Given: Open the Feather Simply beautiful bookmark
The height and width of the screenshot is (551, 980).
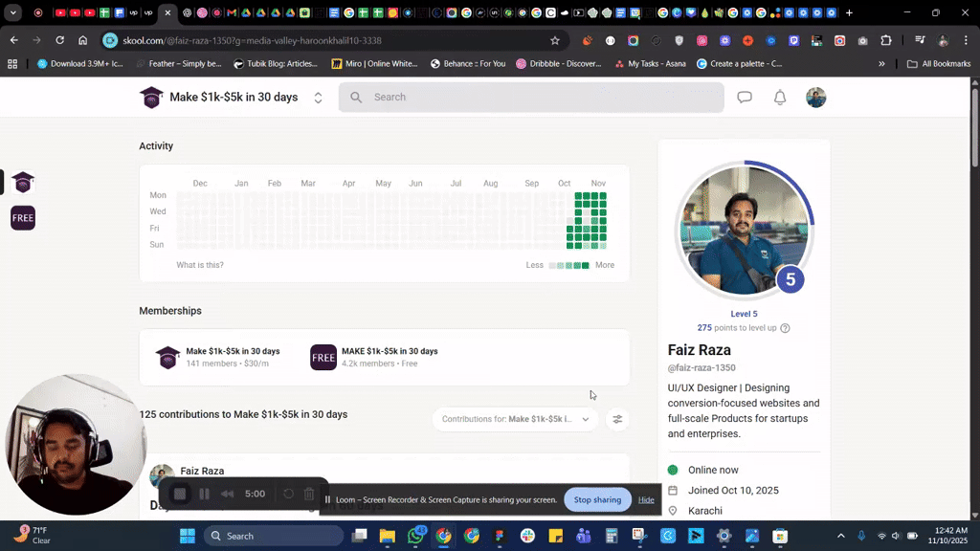Looking at the screenshot, I should 179,64.
